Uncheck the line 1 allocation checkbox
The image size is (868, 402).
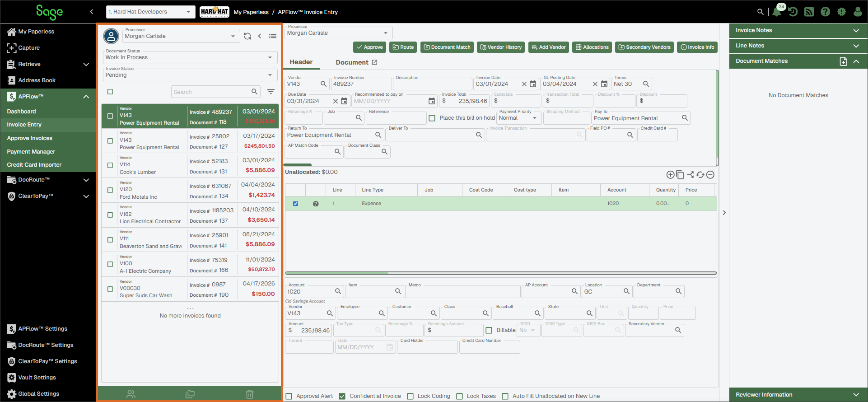pyautogui.click(x=296, y=204)
